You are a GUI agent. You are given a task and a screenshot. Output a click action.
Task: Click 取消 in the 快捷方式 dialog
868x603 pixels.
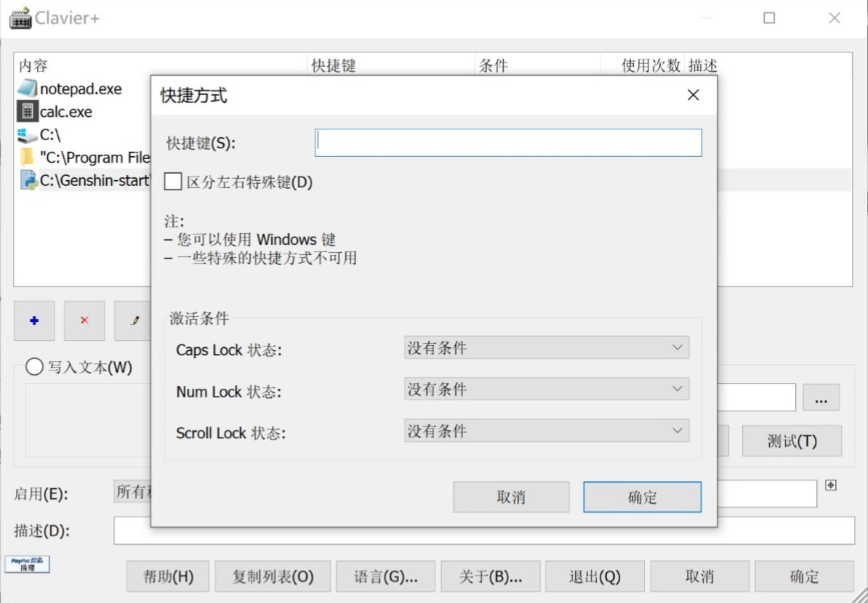pyautogui.click(x=511, y=497)
